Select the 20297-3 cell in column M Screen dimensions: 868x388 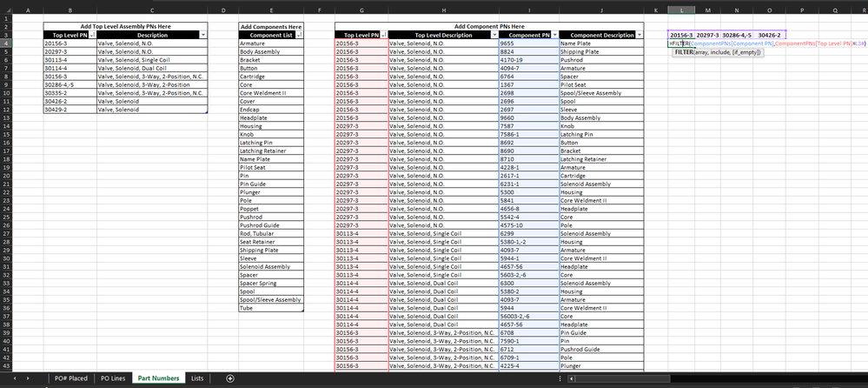(707, 35)
